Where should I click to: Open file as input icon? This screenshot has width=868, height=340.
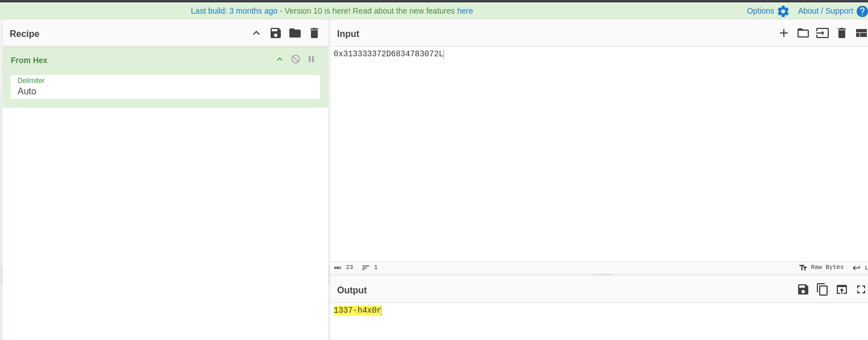click(823, 33)
